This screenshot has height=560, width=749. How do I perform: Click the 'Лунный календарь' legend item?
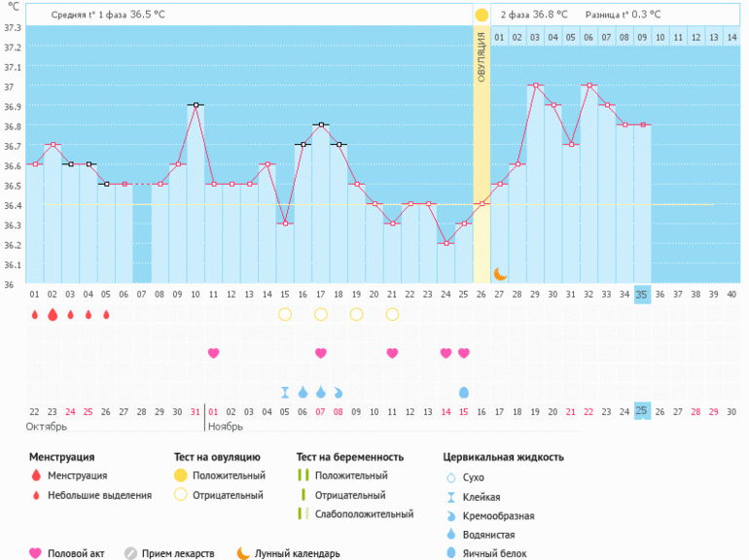[x=288, y=553]
